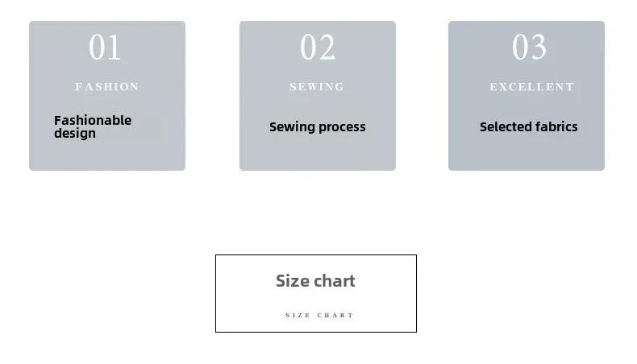Open the Size chart title

pyautogui.click(x=315, y=281)
